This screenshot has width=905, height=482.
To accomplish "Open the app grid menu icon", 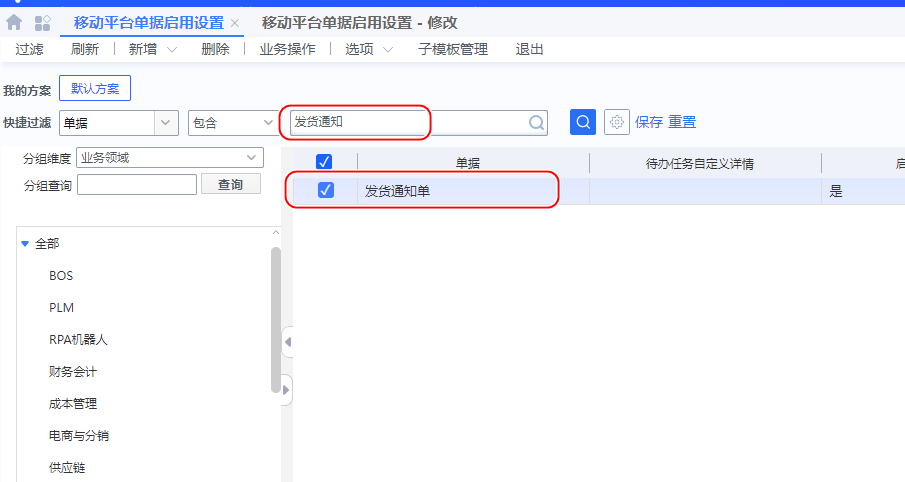I will coord(43,22).
